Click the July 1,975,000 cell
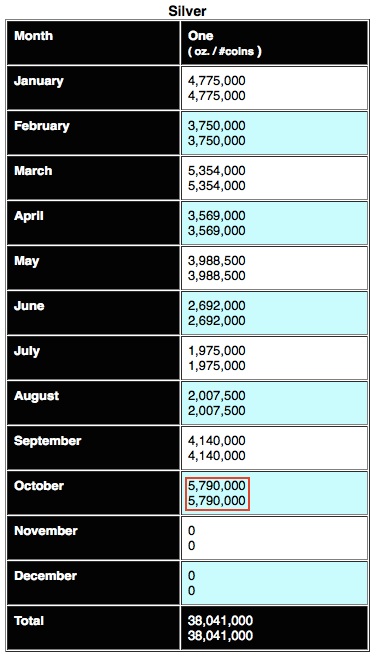 [x=274, y=358]
